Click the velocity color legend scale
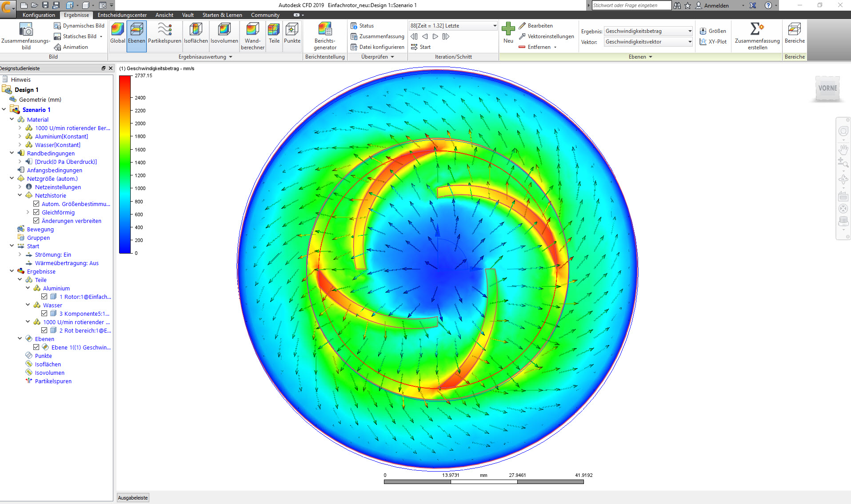Viewport: 851px width, 504px height. tap(124, 164)
